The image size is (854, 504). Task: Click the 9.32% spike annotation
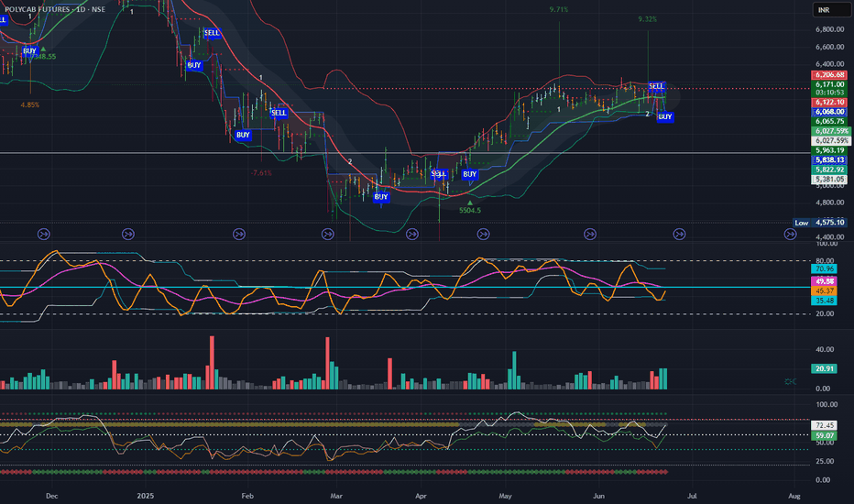[x=648, y=19]
